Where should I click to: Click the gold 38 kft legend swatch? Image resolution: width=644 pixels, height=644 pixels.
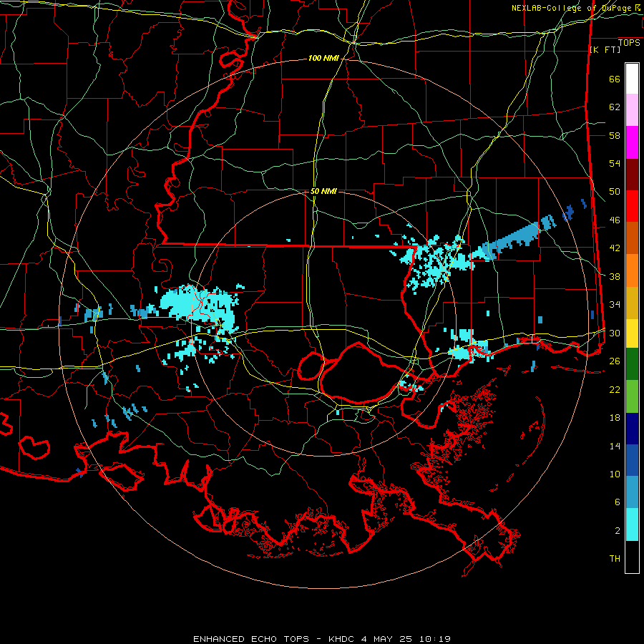pos(632,303)
